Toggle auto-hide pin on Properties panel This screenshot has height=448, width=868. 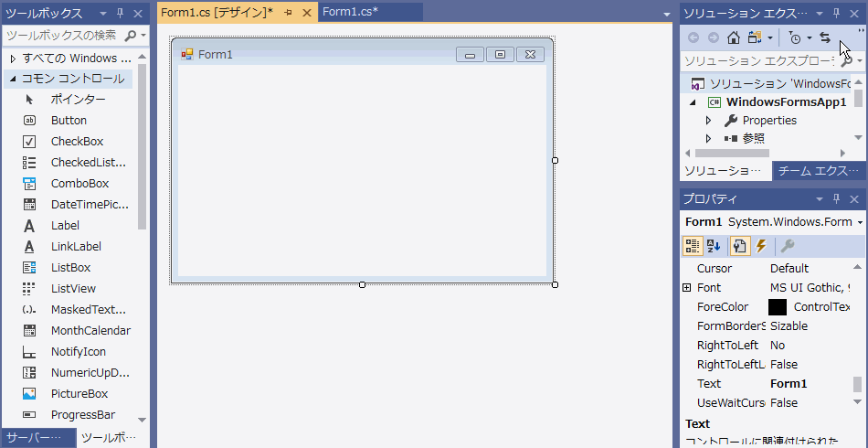(x=836, y=198)
